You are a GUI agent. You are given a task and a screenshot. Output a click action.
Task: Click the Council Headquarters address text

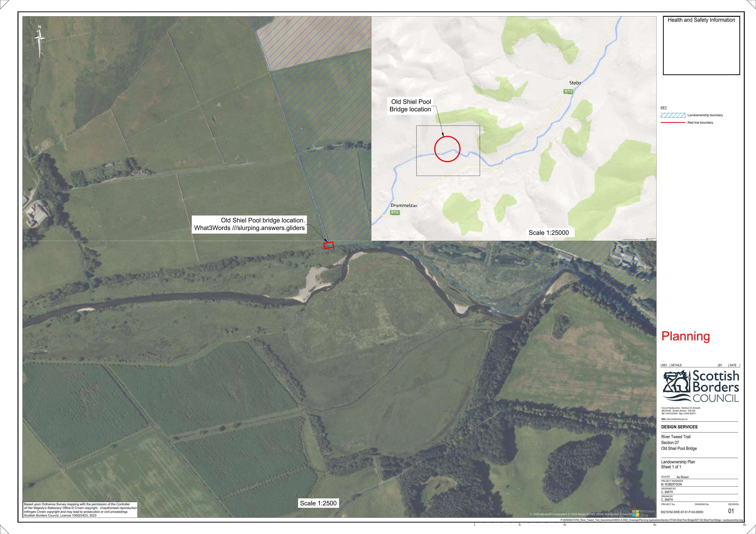681,411
